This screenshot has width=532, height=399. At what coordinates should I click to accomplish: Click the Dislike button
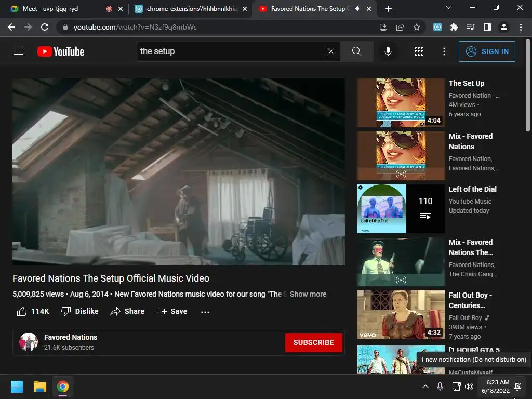[79, 311]
